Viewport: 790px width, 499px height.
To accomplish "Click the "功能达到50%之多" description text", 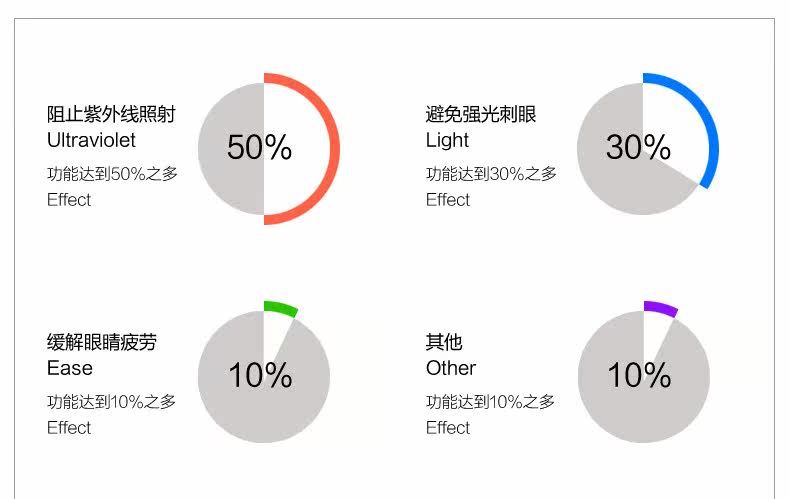I will pos(112,174).
